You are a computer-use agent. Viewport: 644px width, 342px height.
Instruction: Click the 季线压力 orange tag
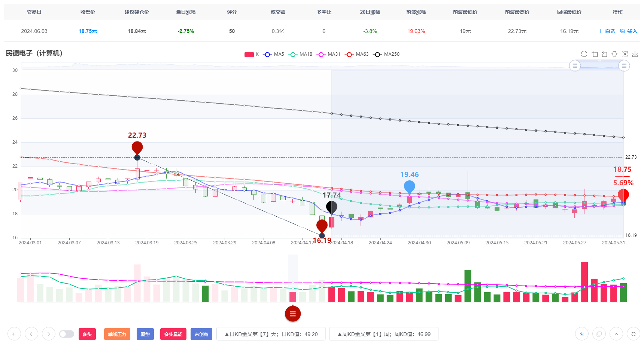(x=117, y=334)
